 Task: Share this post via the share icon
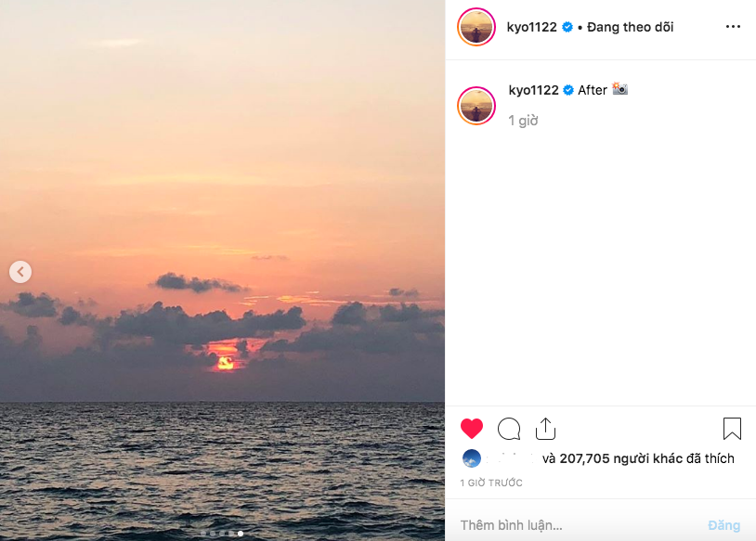545,429
